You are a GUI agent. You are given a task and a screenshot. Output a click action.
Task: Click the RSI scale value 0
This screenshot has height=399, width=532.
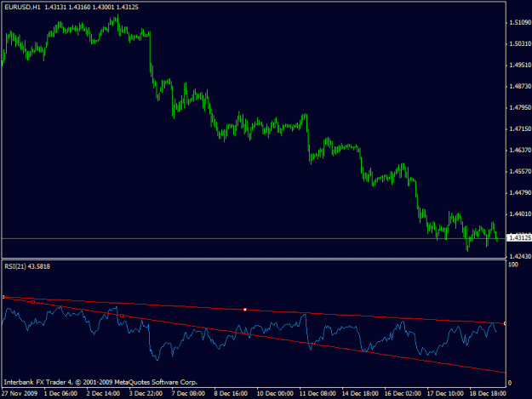point(510,384)
